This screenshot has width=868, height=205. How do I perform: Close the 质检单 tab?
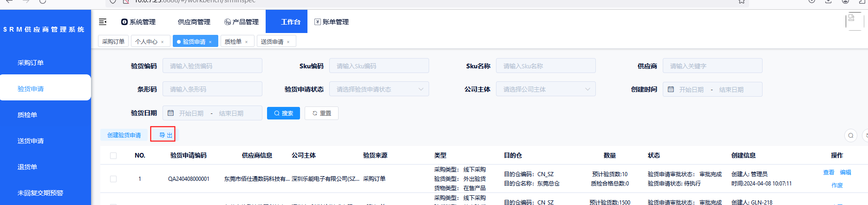(x=246, y=42)
